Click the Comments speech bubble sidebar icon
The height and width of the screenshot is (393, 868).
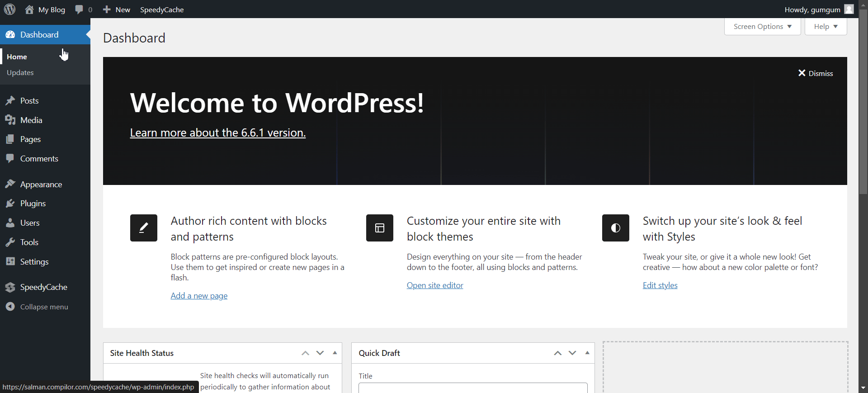pos(10,158)
